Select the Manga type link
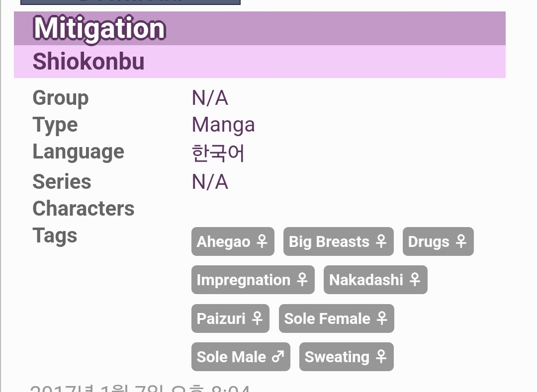Screen dimensions: 537x392 223,125
